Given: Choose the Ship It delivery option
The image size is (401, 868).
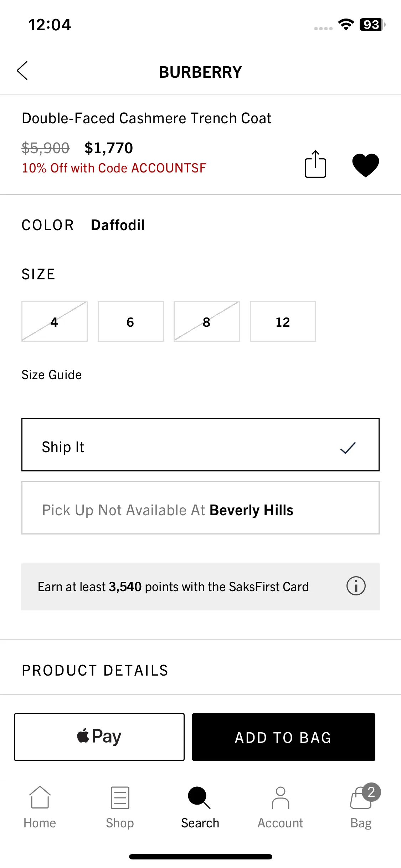Looking at the screenshot, I should pyautogui.click(x=200, y=445).
